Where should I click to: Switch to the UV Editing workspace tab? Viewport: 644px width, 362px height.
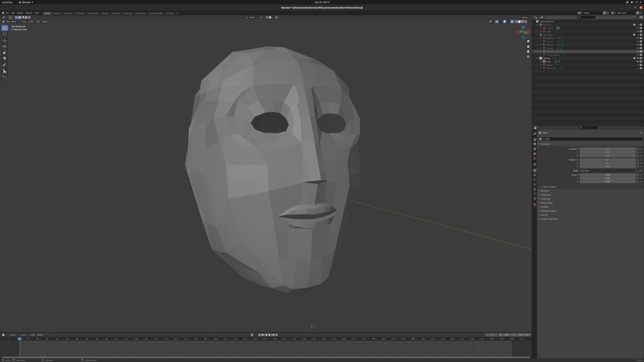(79, 13)
